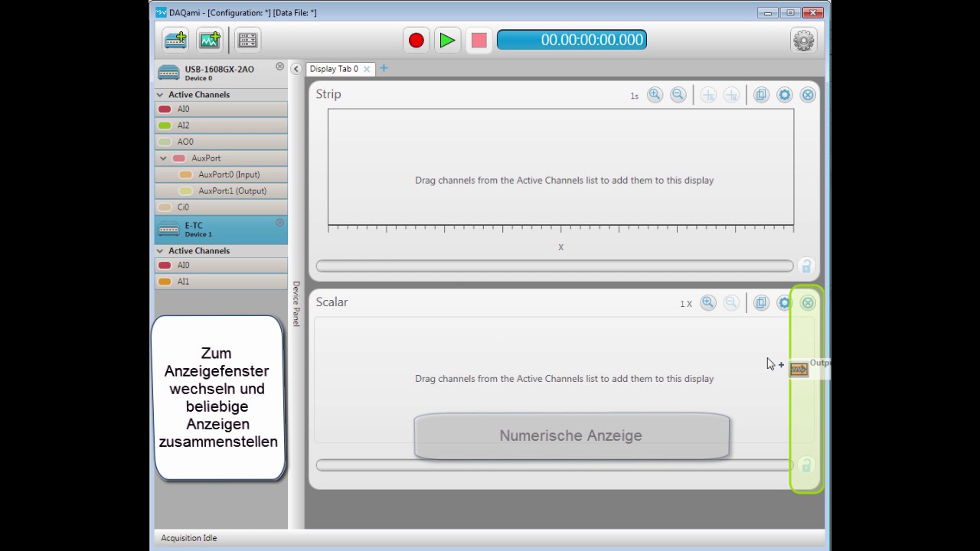Open the application settings gear
This screenshot has height=551, width=980.
click(804, 40)
